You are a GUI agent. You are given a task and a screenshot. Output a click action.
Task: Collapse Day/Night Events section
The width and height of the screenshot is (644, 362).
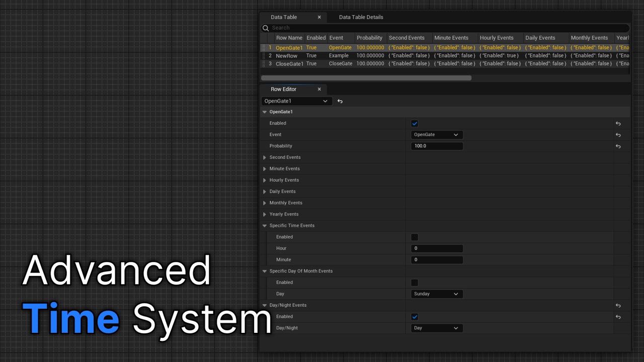click(265, 305)
